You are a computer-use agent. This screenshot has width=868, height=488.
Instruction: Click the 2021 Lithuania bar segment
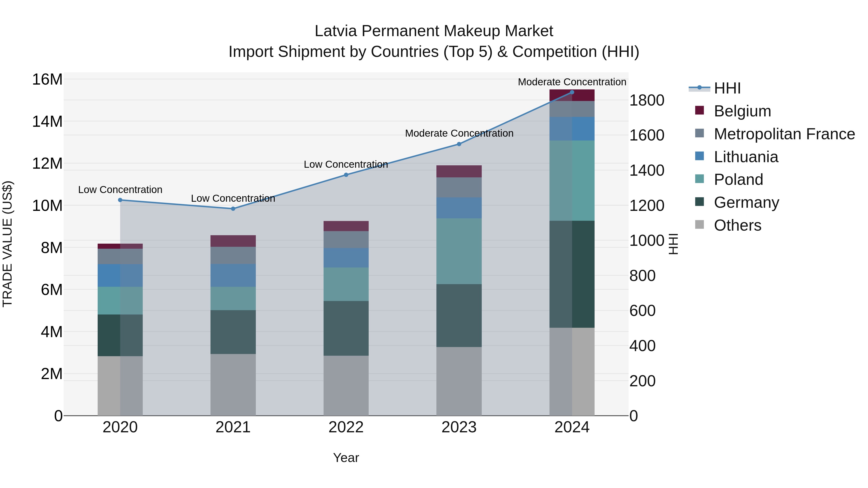(233, 275)
